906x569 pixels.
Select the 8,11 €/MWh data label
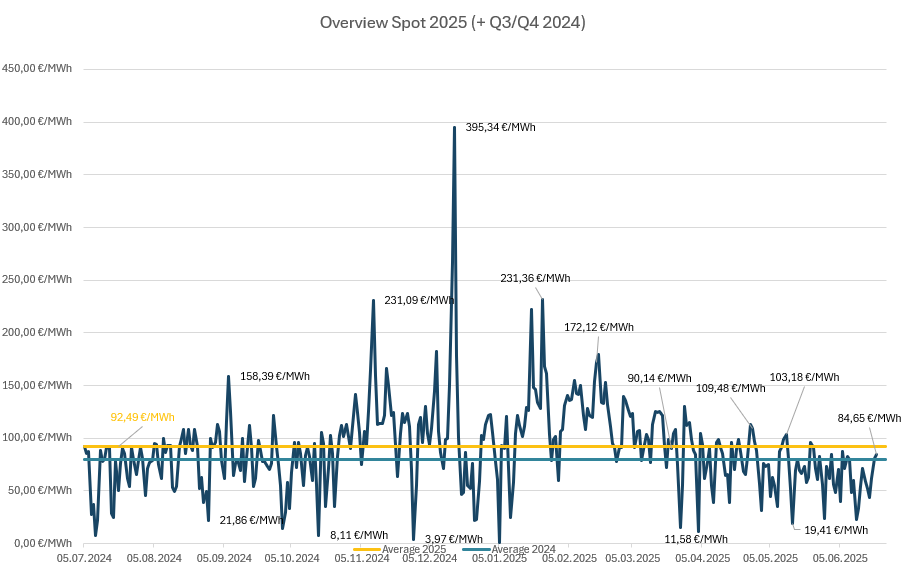click(359, 535)
